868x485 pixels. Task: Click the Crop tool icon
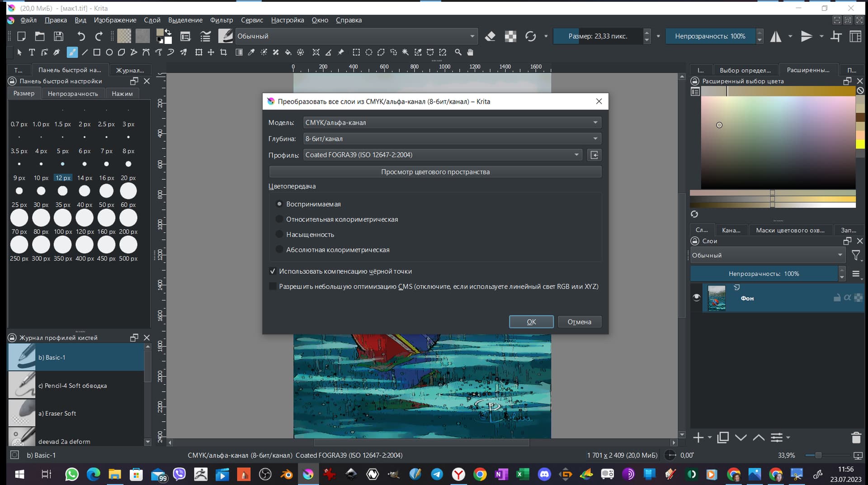pos(223,52)
